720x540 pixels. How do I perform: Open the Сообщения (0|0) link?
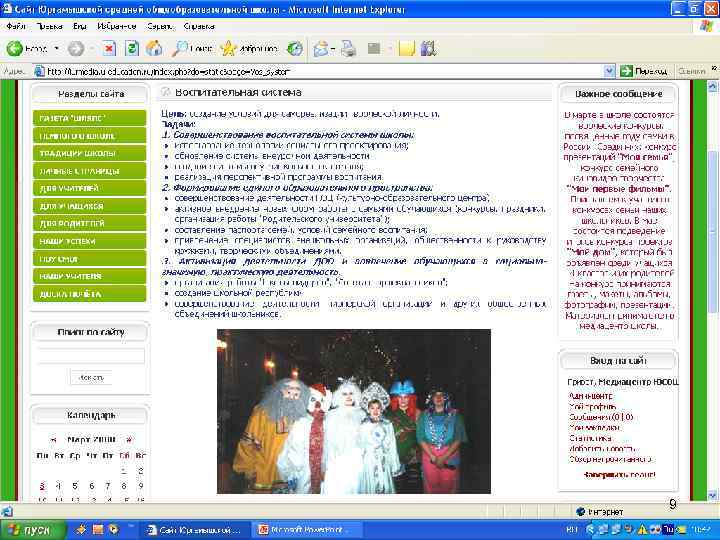[601, 417]
